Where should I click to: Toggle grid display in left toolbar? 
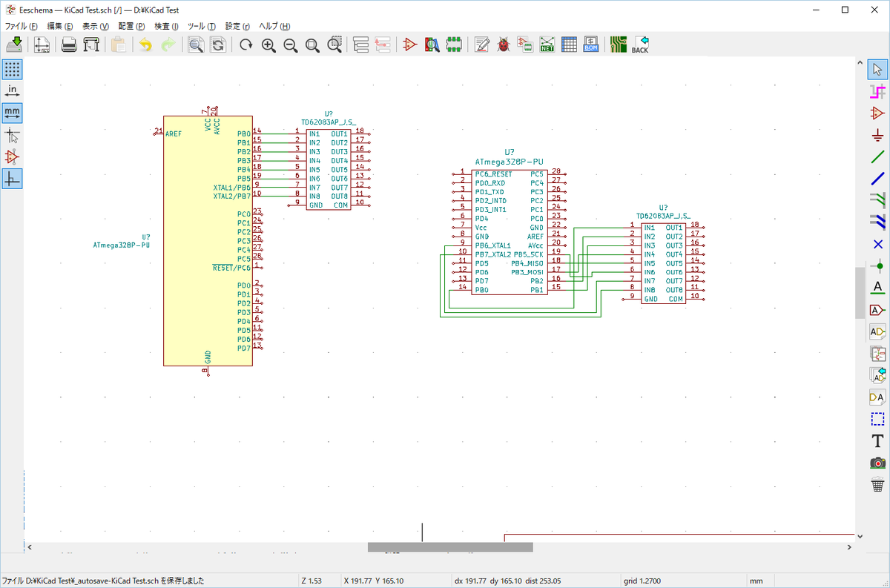click(x=12, y=70)
